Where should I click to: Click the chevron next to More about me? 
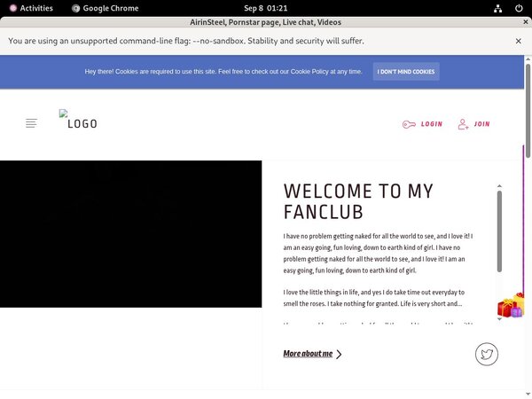point(339,355)
